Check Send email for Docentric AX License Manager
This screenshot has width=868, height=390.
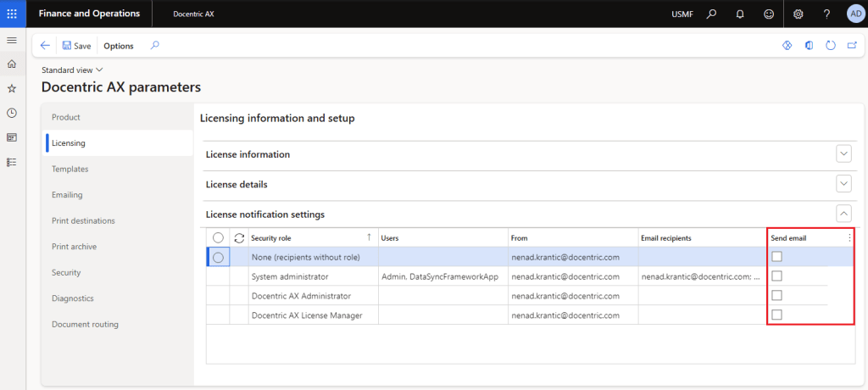(x=777, y=315)
